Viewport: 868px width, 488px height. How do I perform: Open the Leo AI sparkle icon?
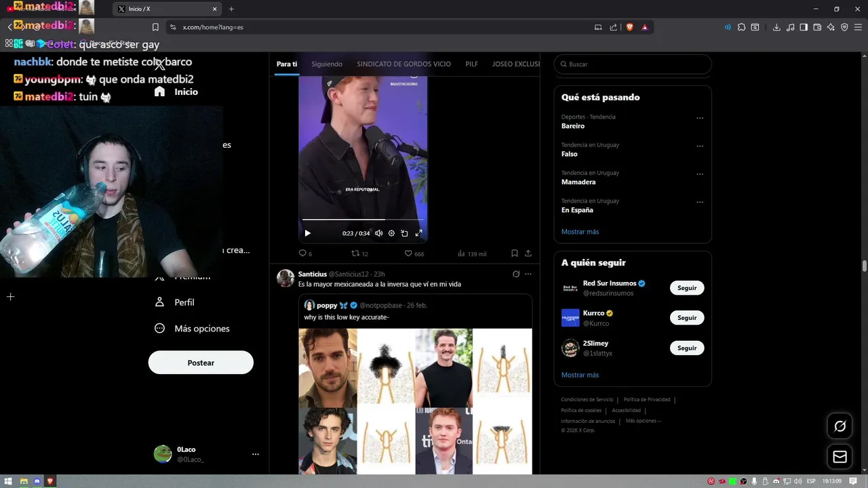(831, 27)
